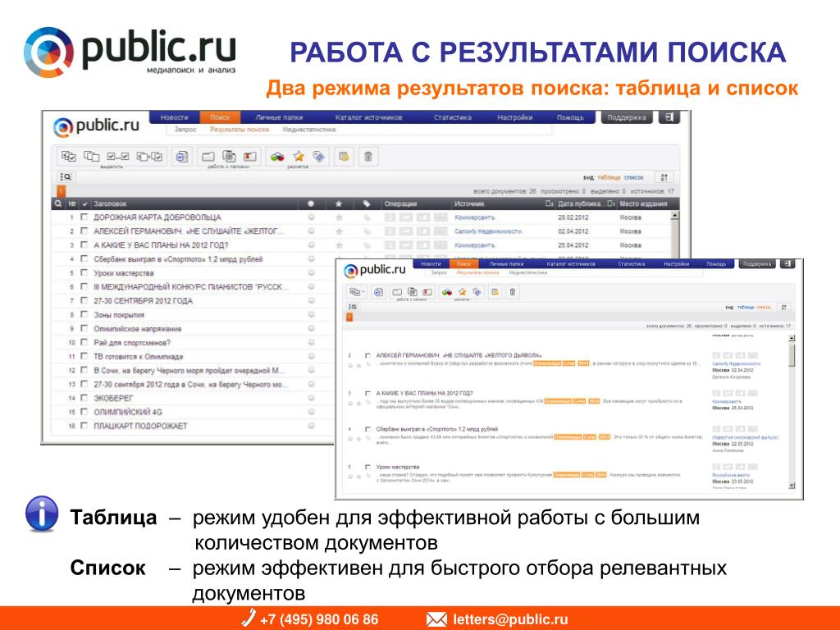The width and height of the screenshot is (840, 630).
Task: Click the trash bin icon in list-view window
Action: click(512, 292)
